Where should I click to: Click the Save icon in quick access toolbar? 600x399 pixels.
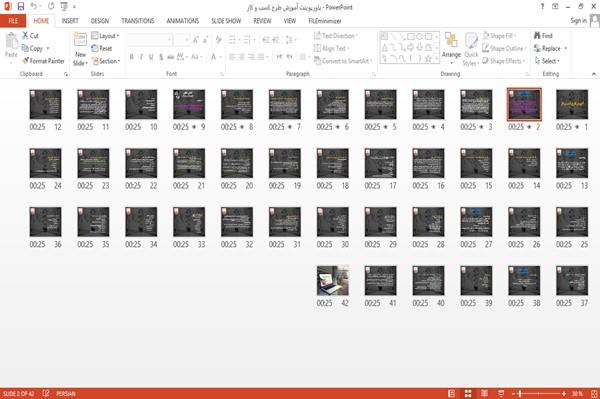(21, 7)
